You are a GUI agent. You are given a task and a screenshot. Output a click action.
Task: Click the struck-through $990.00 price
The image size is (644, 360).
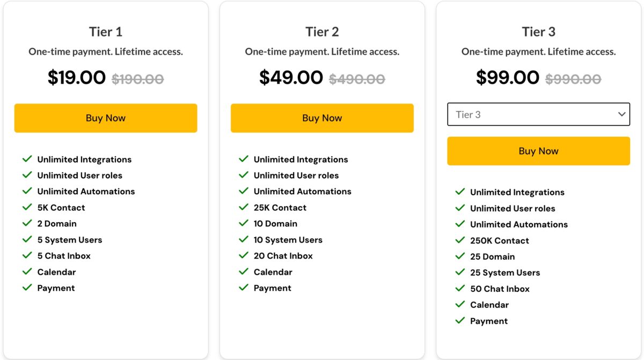coord(573,79)
